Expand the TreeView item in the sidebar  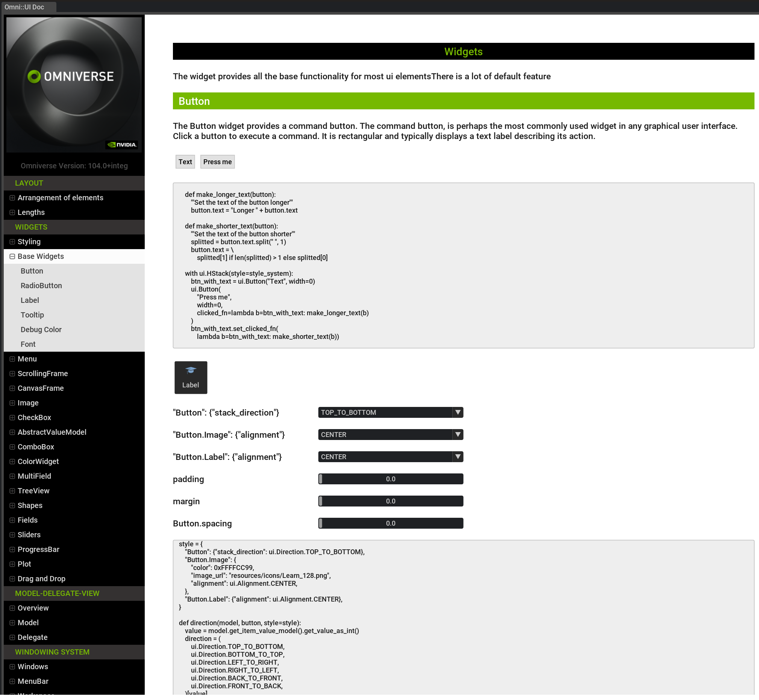tap(12, 491)
